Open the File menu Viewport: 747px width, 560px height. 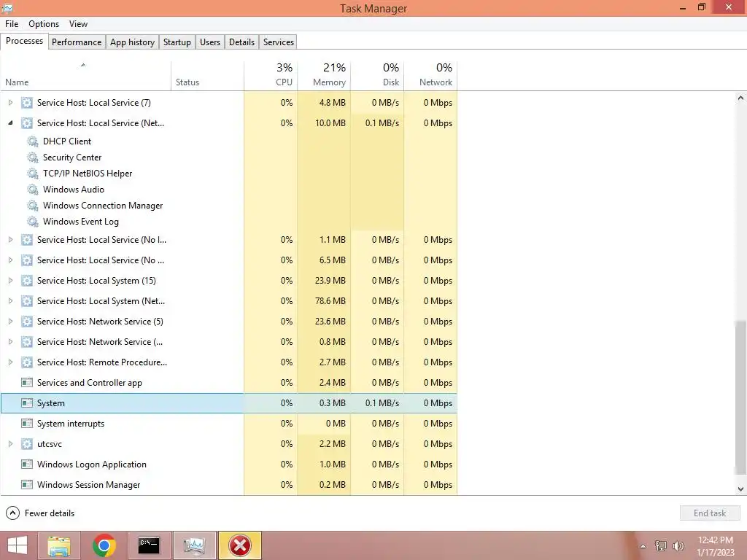click(12, 24)
